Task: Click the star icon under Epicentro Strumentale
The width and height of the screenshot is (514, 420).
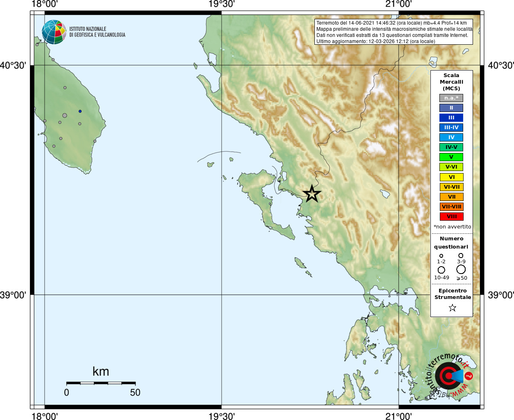Action: 453,308
